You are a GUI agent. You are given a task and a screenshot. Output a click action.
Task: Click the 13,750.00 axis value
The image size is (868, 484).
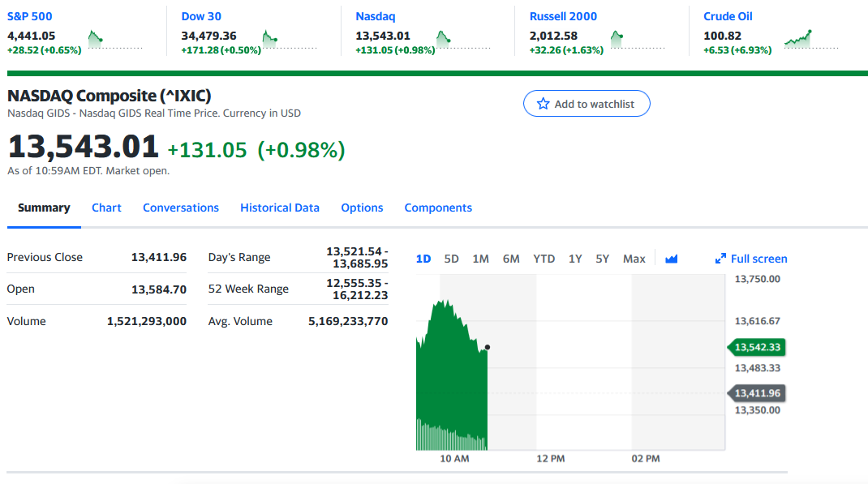point(758,279)
